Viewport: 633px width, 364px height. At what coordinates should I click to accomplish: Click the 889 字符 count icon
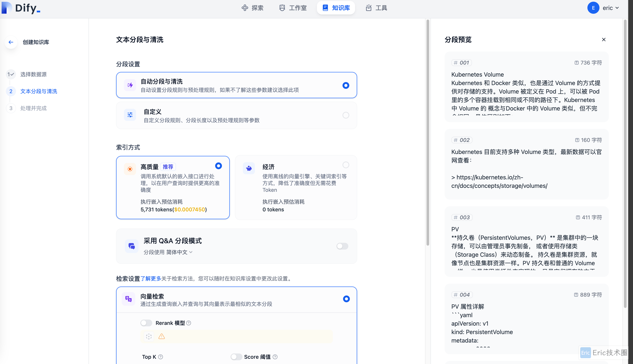click(576, 295)
